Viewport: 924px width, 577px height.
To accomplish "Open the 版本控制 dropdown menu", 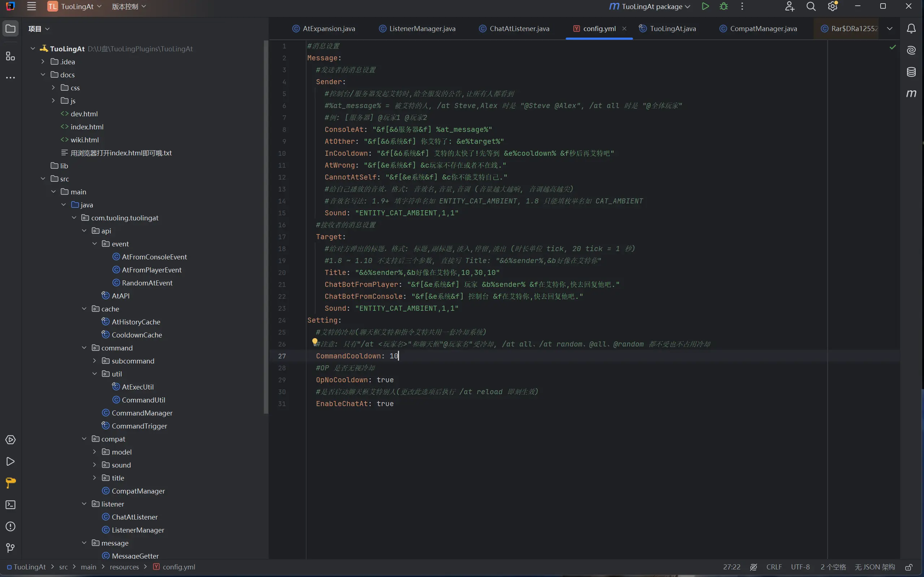I will (129, 7).
